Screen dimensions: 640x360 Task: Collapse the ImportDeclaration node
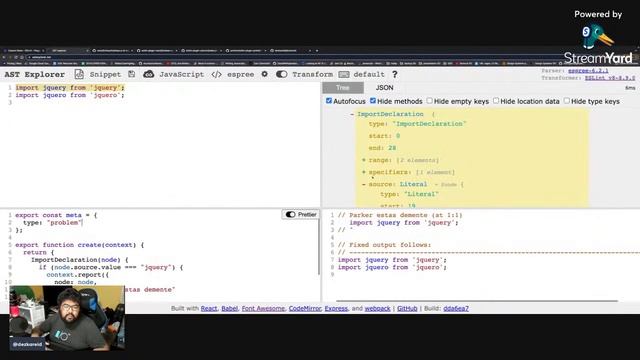tap(352, 114)
